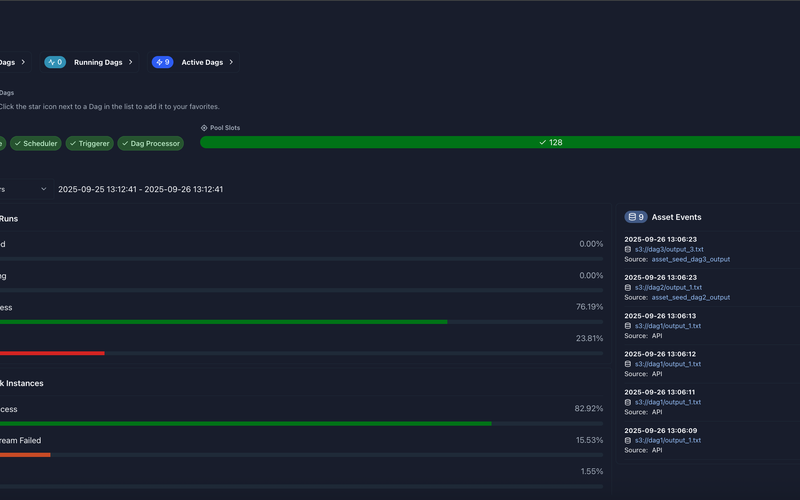
Task: Click the star icon favorites hint text
Action: coord(110,107)
